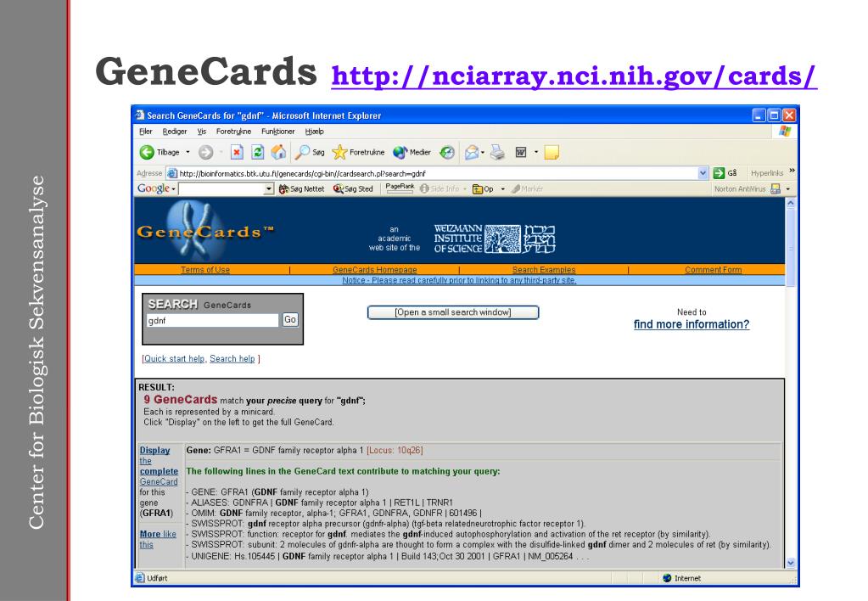Open the Søg search magnifier icon
The height and width of the screenshot is (601, 868).
303,152
